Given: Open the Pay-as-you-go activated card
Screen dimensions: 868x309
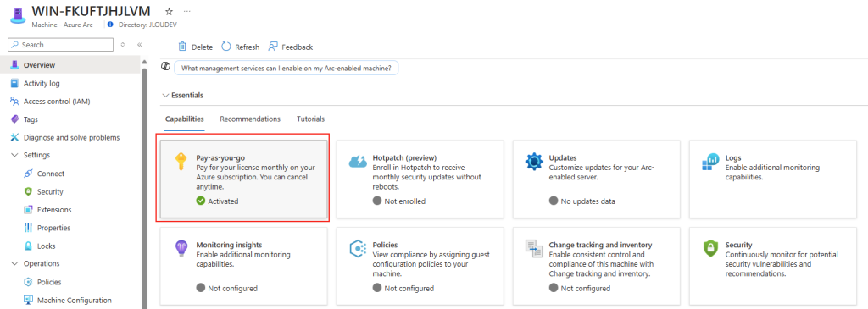Looking at the screenshot, I should click(243, 179).
